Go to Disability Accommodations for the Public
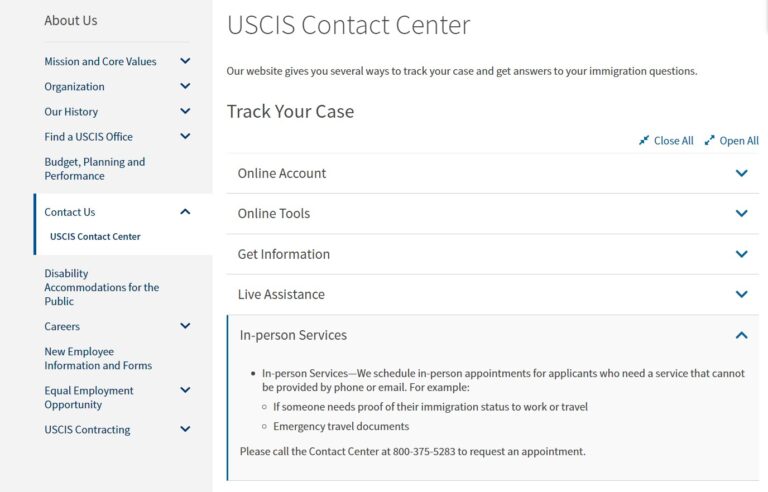The height and width of the screenshot is (492, 768). [x=101, y=287]
